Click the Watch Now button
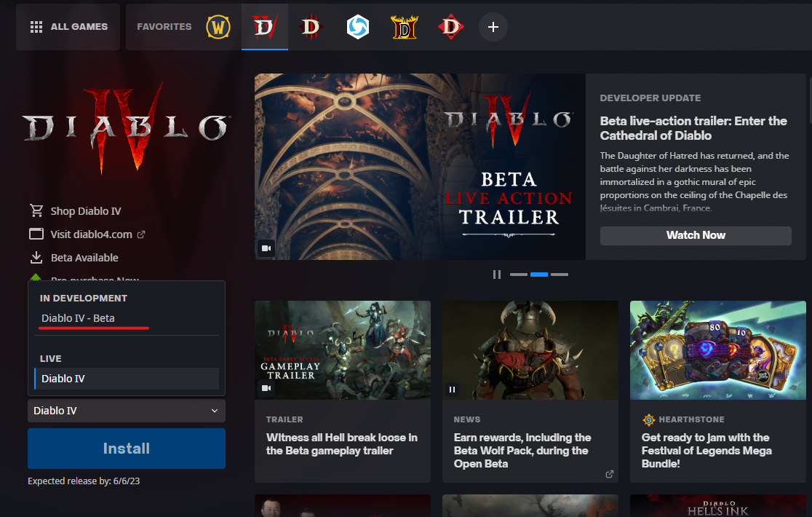This screenshot has width=812, height=517. pos(696,235)
